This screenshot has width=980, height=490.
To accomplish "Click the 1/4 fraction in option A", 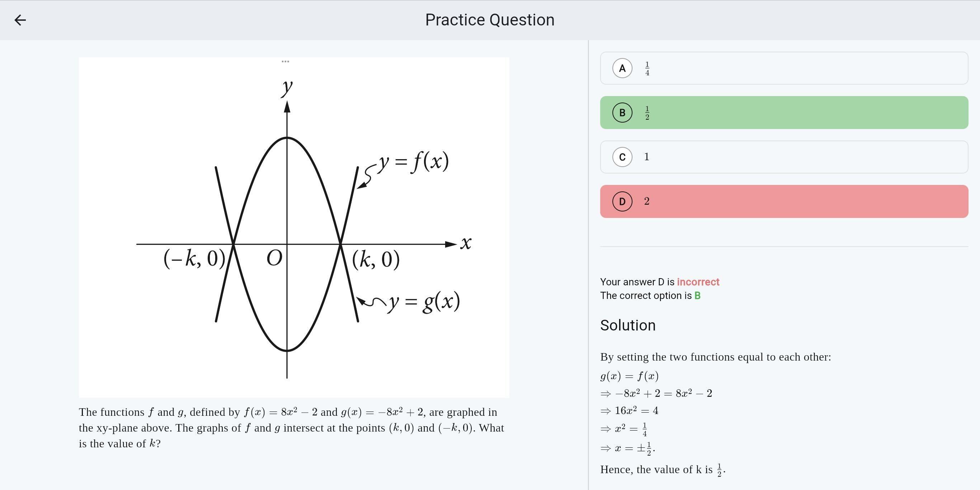I will pos(647,69).
